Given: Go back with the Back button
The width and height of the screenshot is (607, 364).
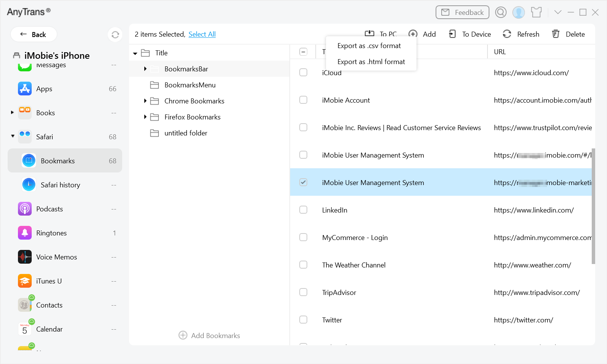Looking at the screenshot, I should point(34,34).
